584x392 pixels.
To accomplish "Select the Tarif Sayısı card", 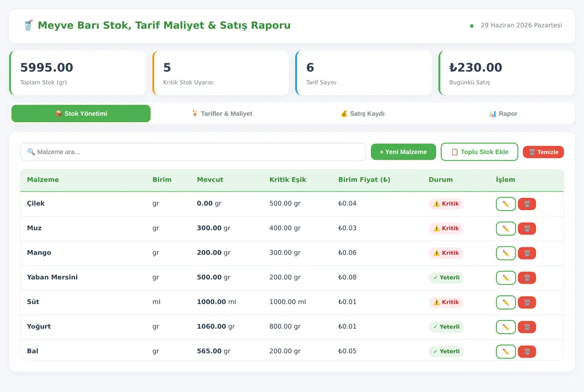I will [x=364, y=73].
